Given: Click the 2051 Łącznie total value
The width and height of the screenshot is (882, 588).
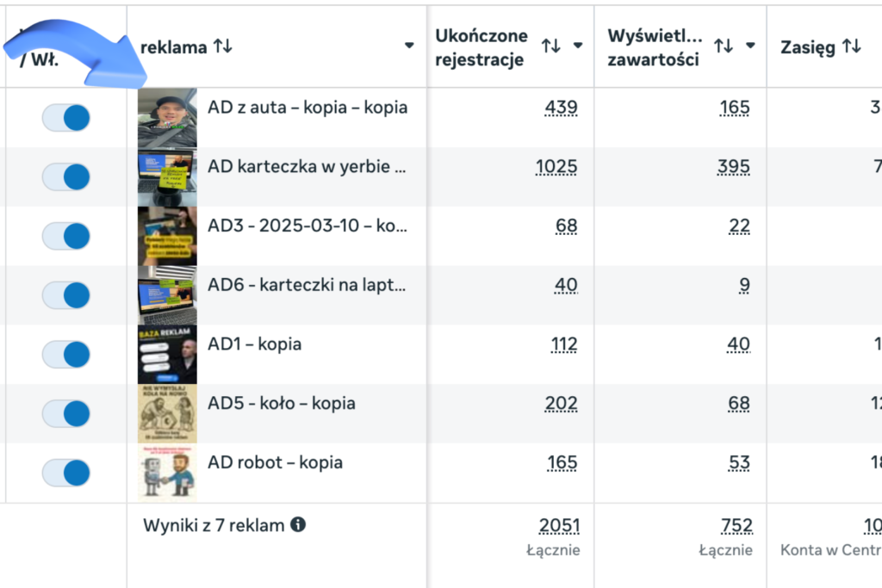Looking at the screenshot, I should click(559, 526).
